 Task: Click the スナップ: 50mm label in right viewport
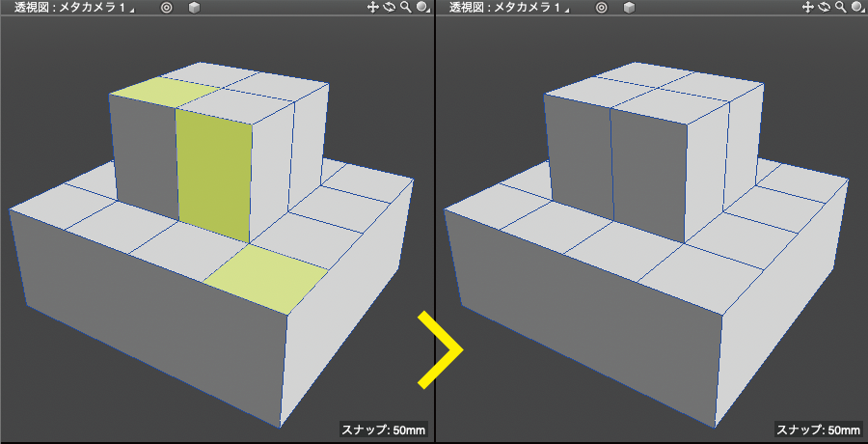pos(818,430)
